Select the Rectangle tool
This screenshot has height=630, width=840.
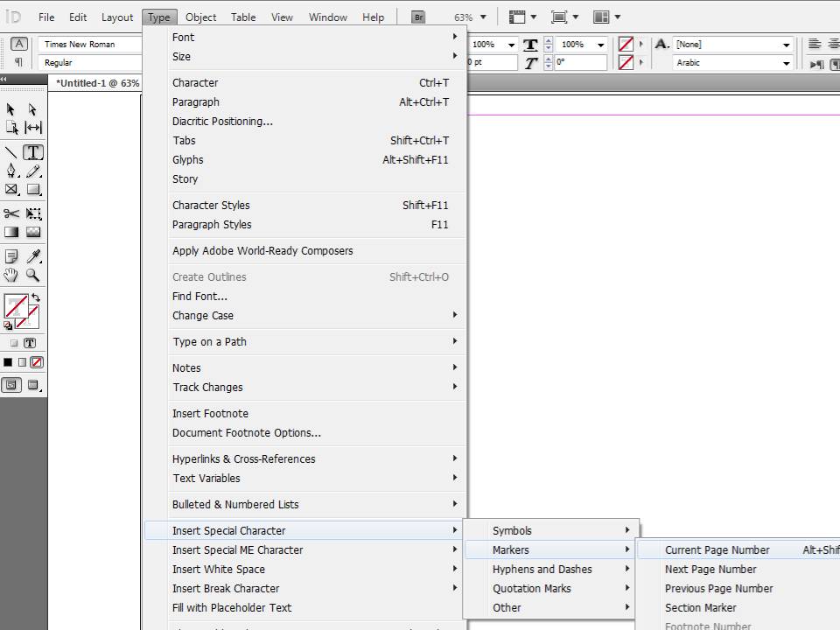click(x=33, y=189)
